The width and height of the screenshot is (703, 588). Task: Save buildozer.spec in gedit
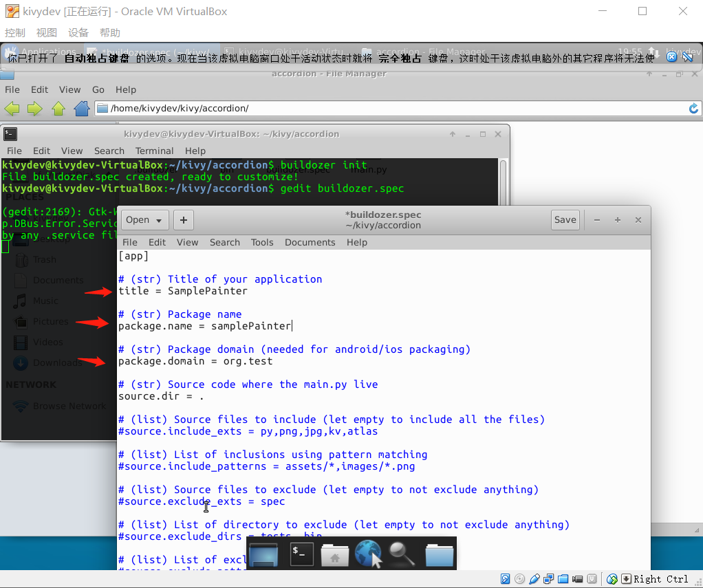pos(565,220)
